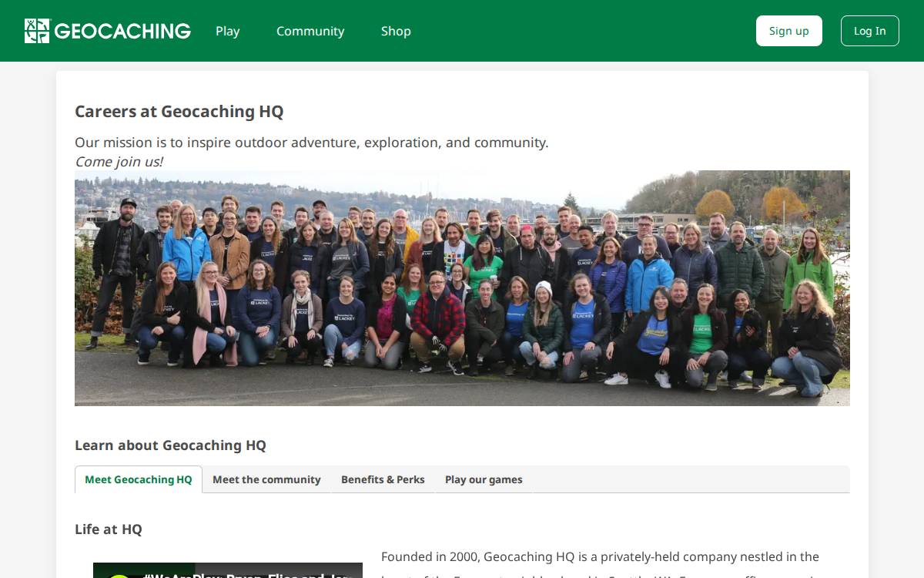Open the Community menu
This screenshot has width=924, height=578.
click(x=310, y=31)
